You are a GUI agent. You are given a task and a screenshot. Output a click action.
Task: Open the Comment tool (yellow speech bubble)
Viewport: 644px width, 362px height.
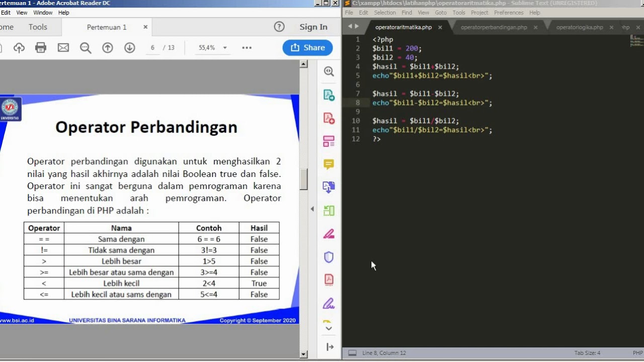click(329, 164)
